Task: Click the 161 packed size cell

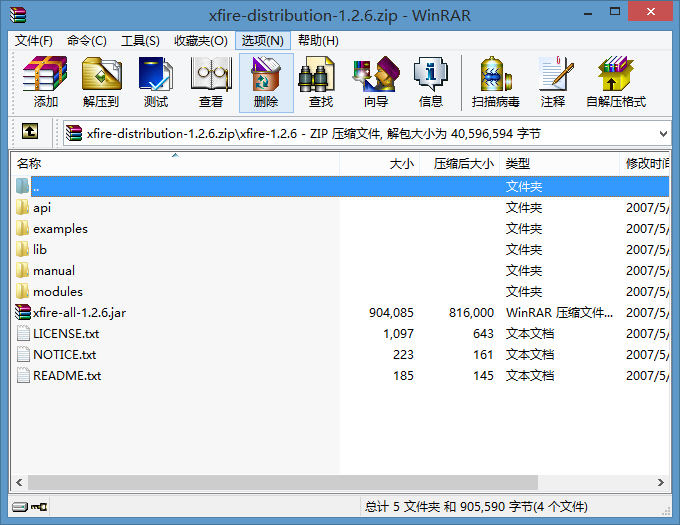Action: click(x=483, y=355)
